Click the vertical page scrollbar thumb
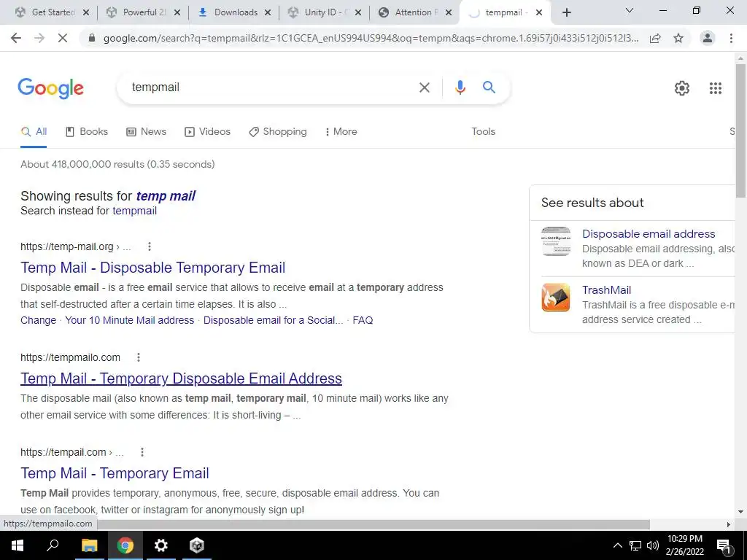The height and width of the screenshot is (560, 747). click(740, 131)
